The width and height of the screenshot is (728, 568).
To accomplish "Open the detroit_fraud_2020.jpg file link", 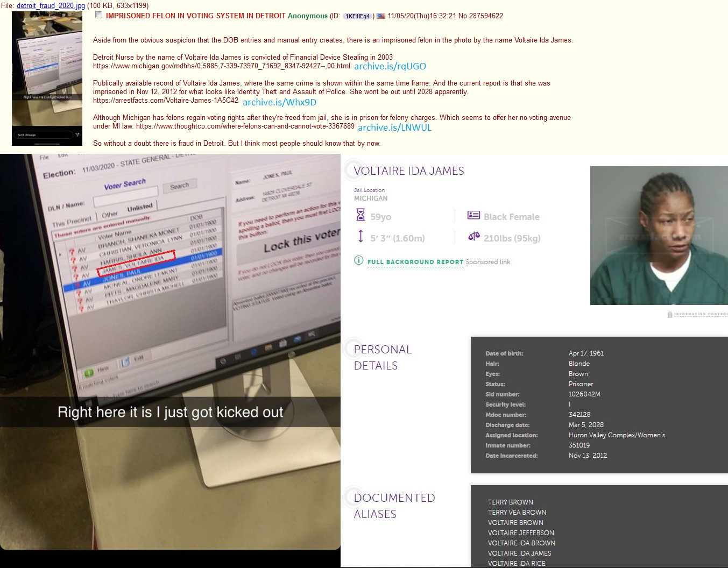I will (x=51, y=5).
